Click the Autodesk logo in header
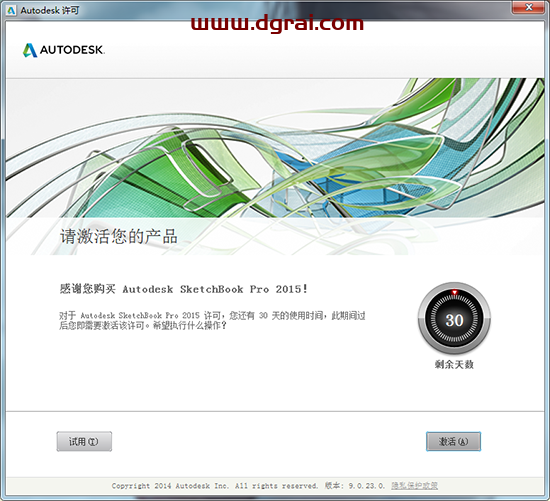The image size is (550, 501). point(63,50)
